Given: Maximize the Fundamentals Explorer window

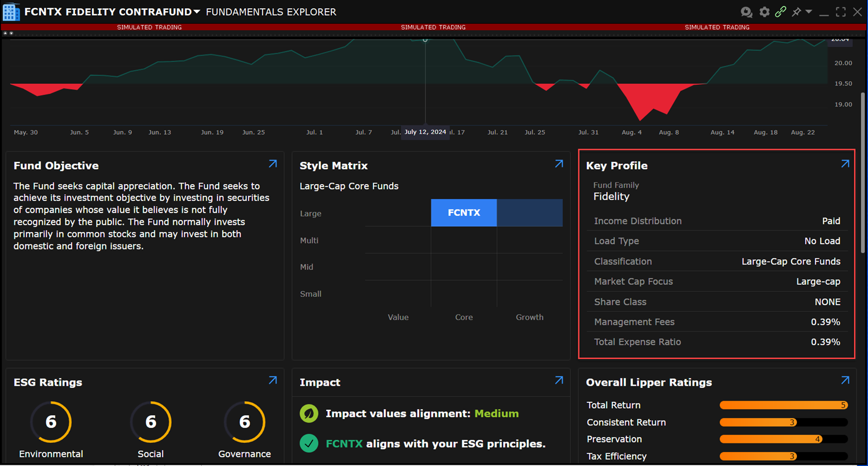Looking at the screenshot, I should (841, 12).
